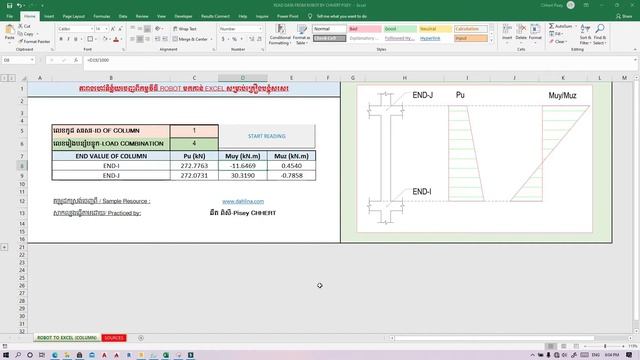This screenshot has height=360, width=640.
Task: Toggle Italic formatting
Action: (x=68, y=39)
